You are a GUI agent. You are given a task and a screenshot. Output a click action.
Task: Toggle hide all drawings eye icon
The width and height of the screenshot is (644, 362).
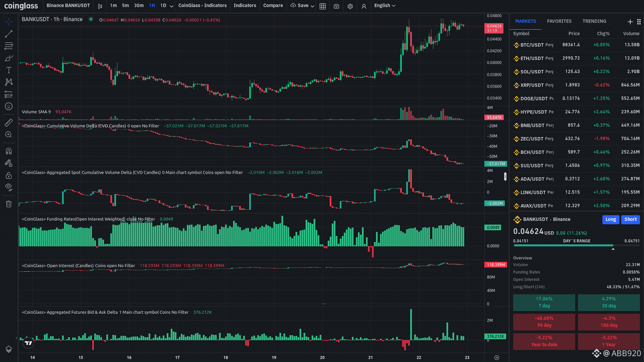coord(9,187)
